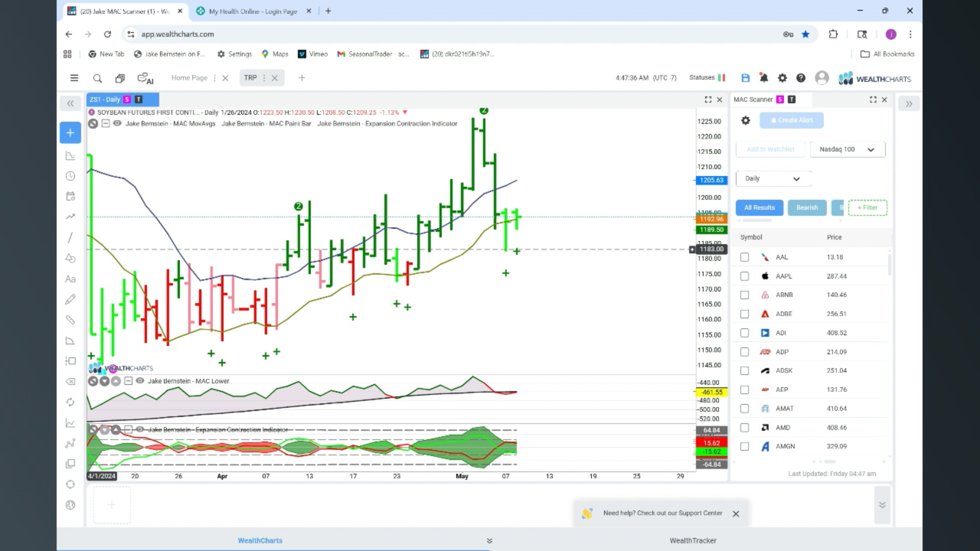Open the WealthTracker bottom tab

pos(693,540)
